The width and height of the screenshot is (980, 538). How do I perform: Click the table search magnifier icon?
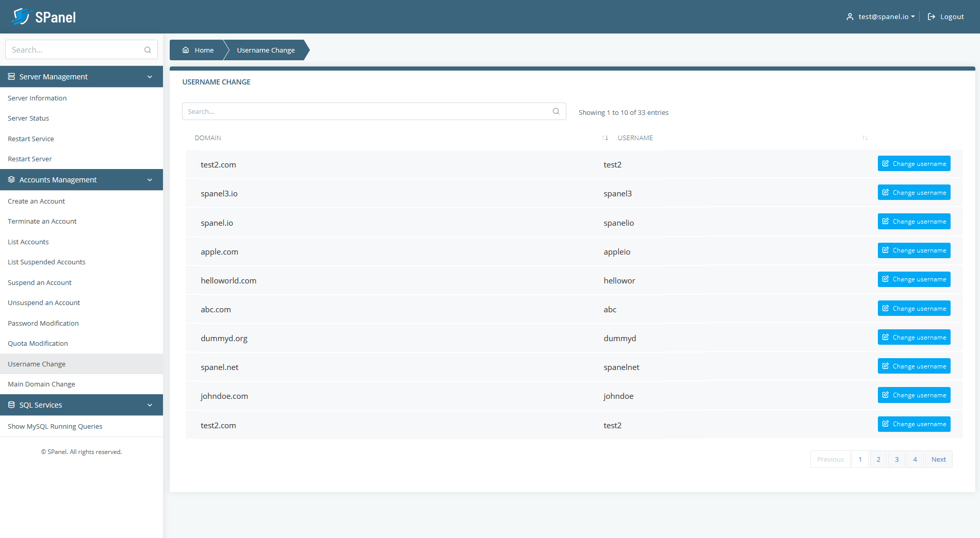coord(556,111)
